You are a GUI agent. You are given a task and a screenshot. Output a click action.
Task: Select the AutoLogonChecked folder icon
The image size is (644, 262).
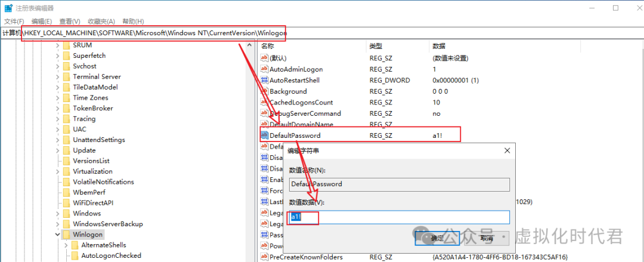click(x=75, y=256)
